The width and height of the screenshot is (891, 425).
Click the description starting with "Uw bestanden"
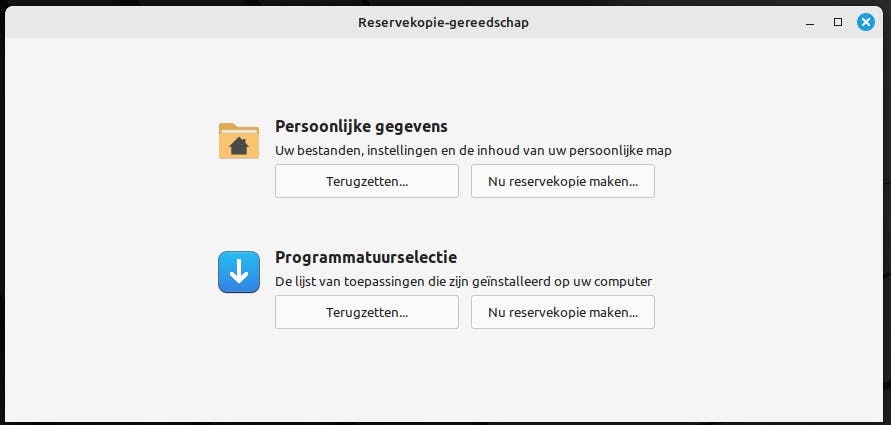[x=473, y=151]
